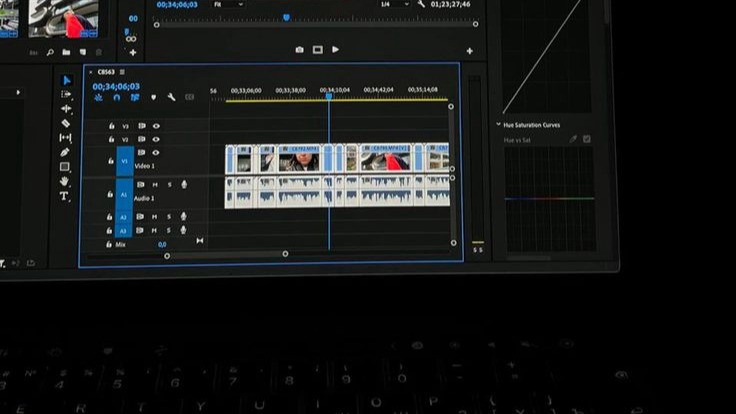Click the Safe Margins button

click(x=318, y=50)
